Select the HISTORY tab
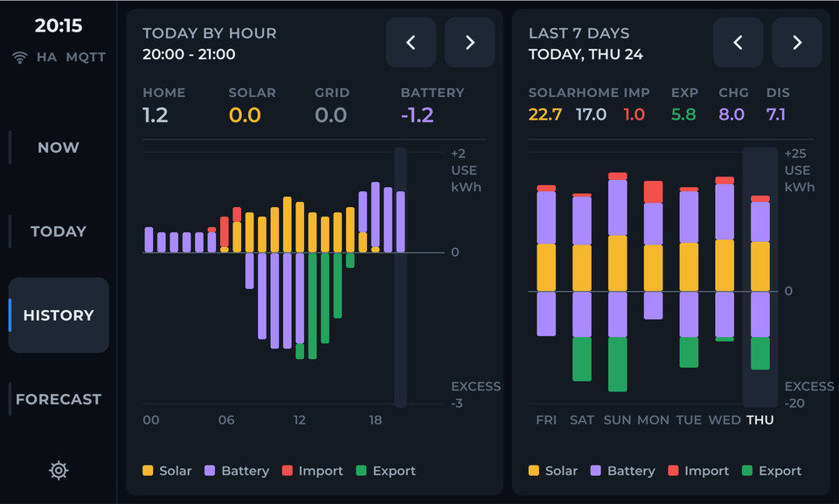Viewport: 839px width, 504px height. coord(59,315)
